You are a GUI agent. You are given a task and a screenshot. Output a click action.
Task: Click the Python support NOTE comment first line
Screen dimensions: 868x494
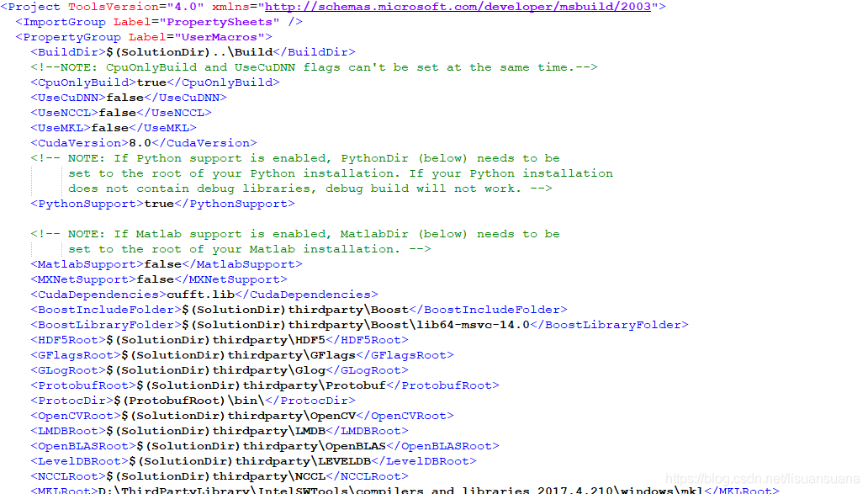pyautogui.click(x=295, y=158)
